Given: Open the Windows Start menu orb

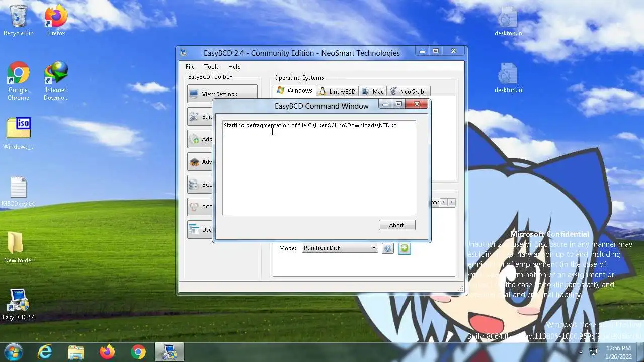Looking at the screenshot, I should pos(14,351).
